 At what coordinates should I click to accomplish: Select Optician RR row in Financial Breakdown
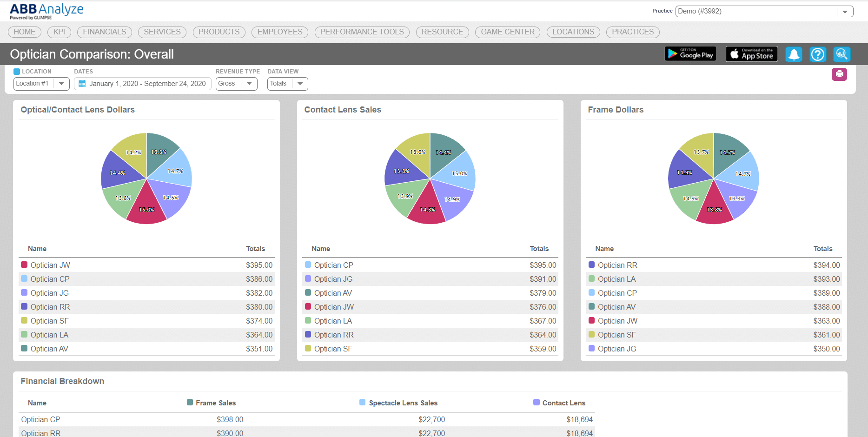[307, 432]
